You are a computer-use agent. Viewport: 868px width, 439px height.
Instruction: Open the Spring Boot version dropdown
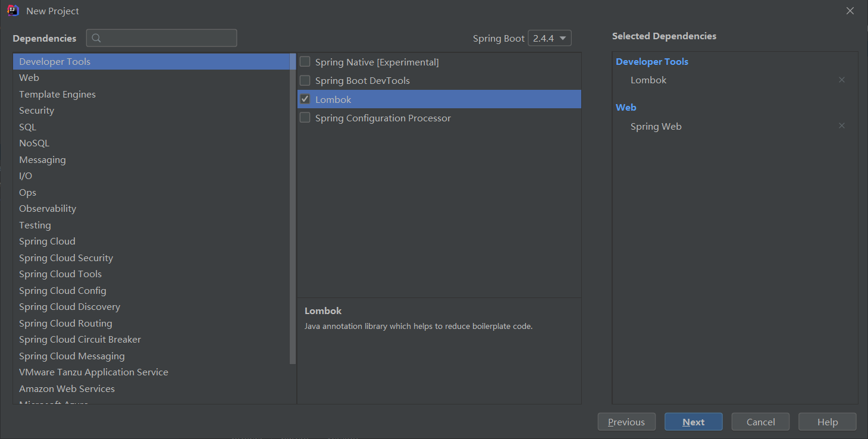tap(550, 38)
